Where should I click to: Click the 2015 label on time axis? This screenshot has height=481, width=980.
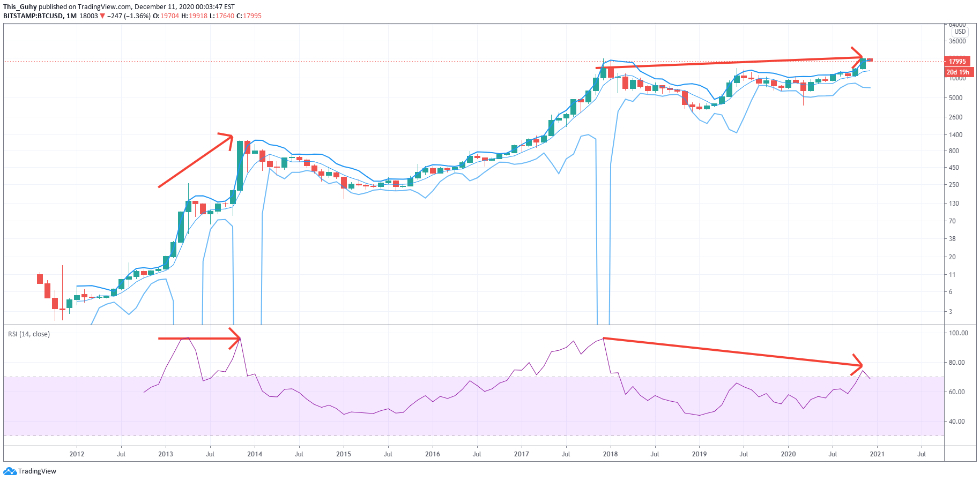coord(344,454)
